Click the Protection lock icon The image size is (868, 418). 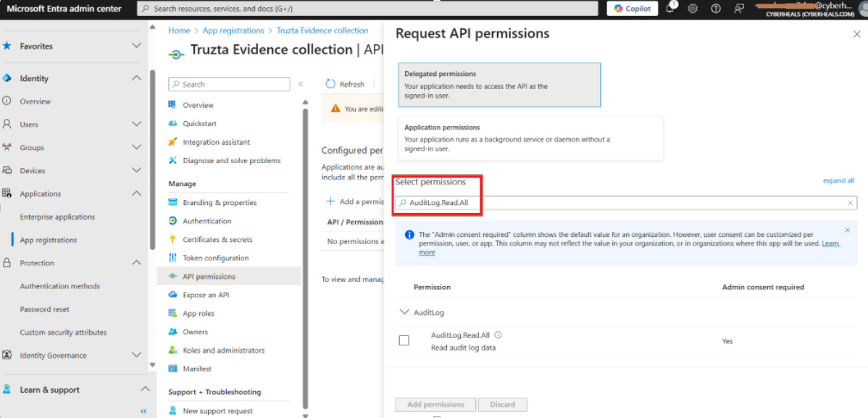click(7, 263)
